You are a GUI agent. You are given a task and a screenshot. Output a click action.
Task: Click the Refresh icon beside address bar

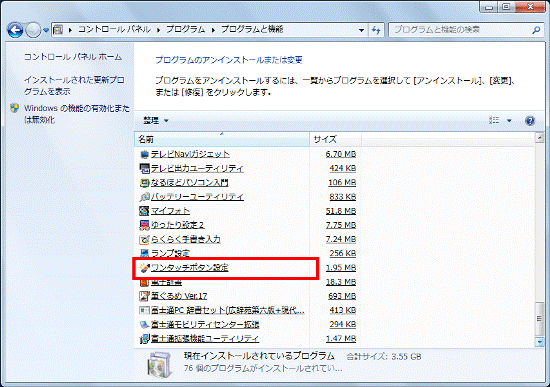tap(376, 30)
